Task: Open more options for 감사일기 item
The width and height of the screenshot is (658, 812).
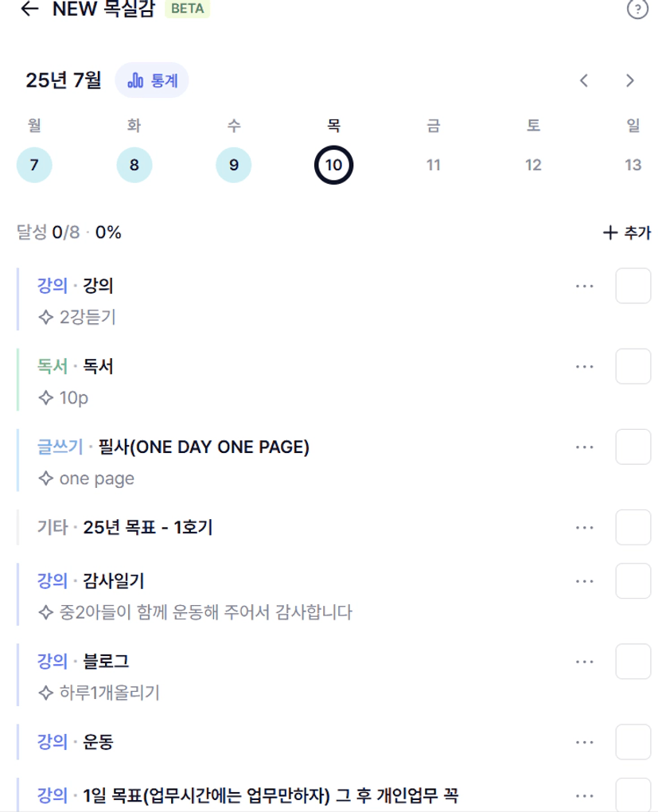Action: (585, 581)
